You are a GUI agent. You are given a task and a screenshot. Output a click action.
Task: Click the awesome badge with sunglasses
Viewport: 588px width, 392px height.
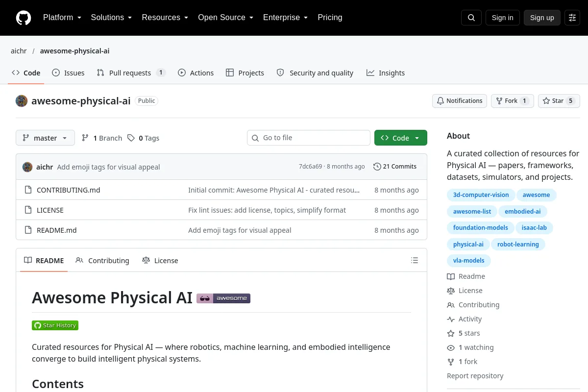pos(223,298)
